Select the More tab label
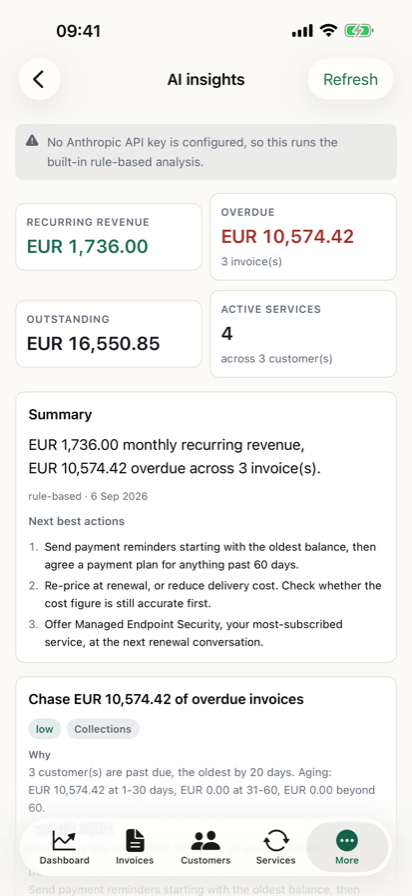Screen dimensions: 412x896 coord(347,860)
